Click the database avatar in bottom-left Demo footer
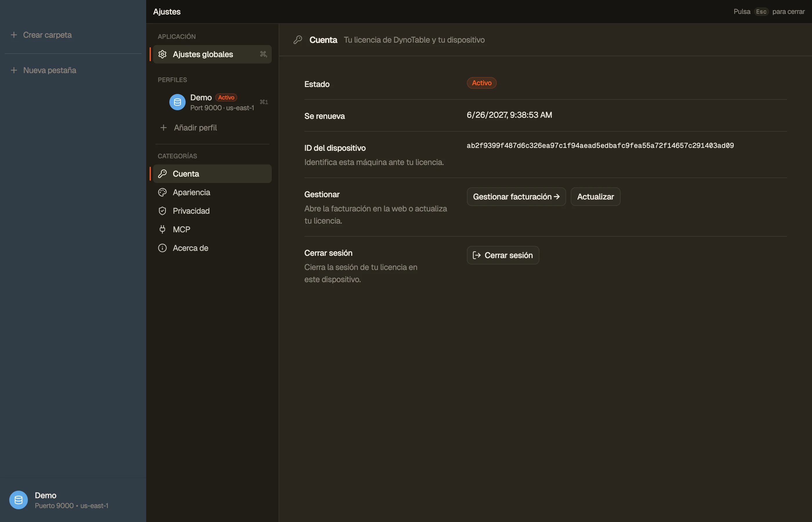The height and width of the screenshot is (522, 812). pos(19,500)
